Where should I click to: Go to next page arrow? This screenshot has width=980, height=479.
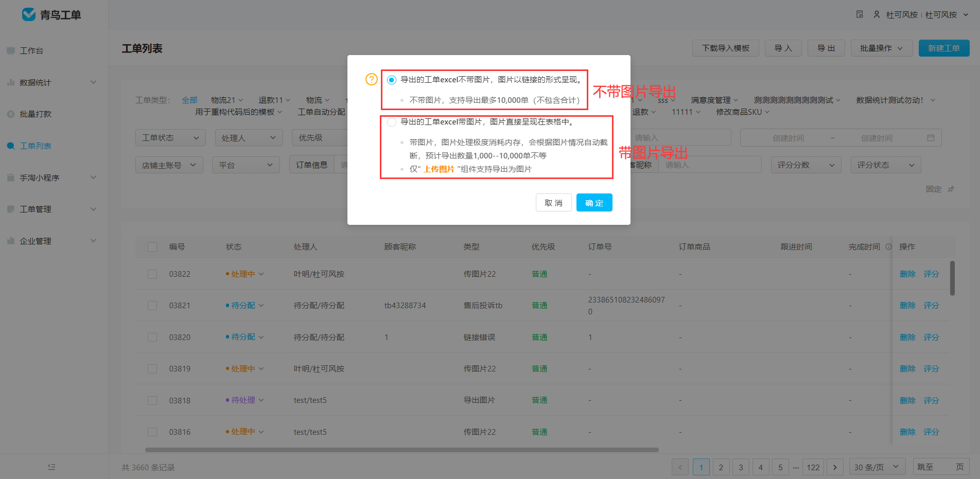835,467
